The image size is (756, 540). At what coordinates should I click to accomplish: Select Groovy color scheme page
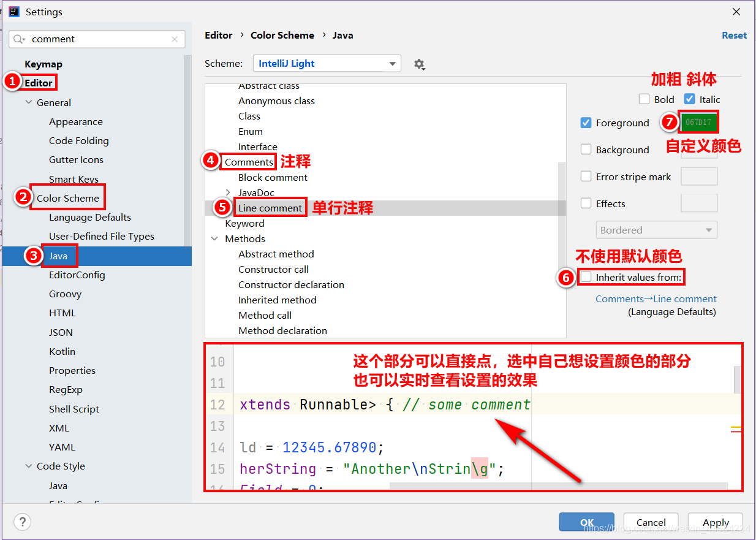(x=66, y=294)
